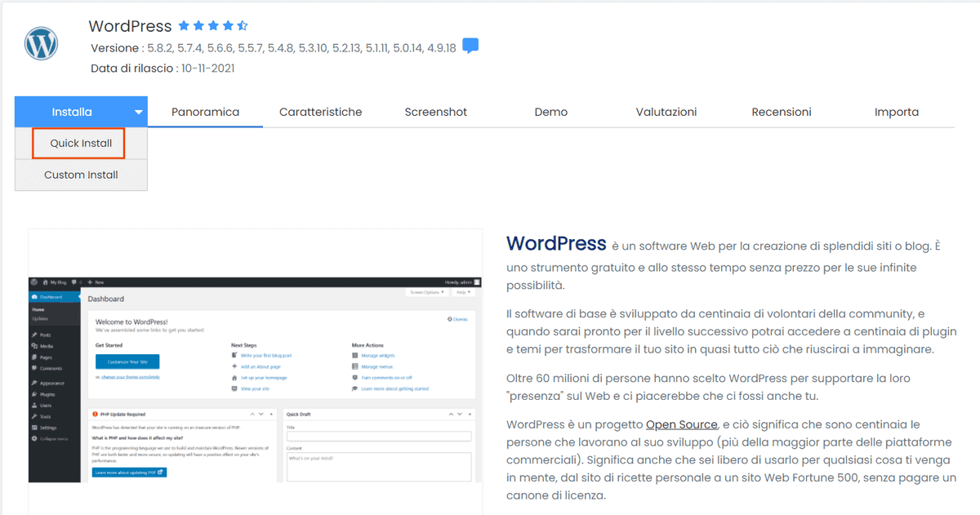Choose Custom Install from the menu
This screenshot has height=515, width=980.
81,175
